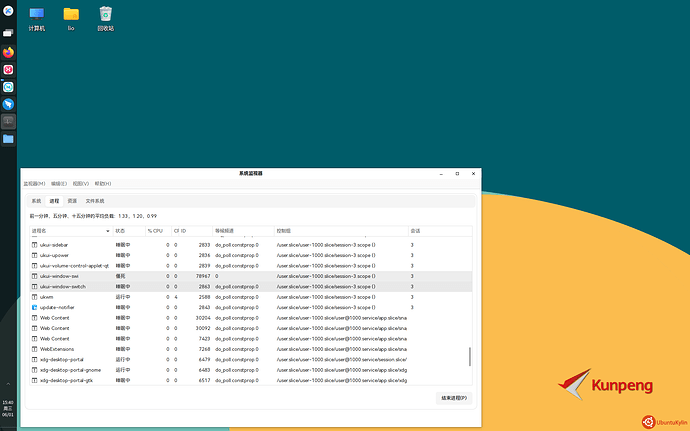690x431 pixels.
Task: Open the lio home folder on desktop
Action: tap(71, 15)
